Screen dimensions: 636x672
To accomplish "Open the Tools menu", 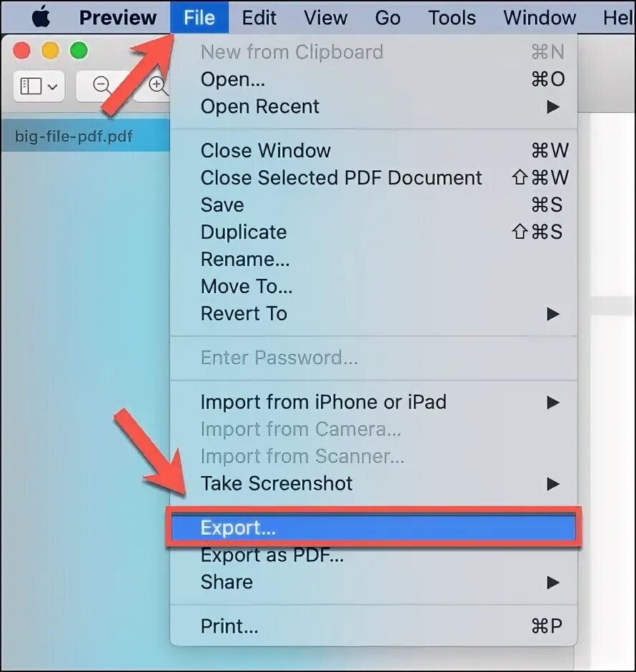I will coord(452,18).
